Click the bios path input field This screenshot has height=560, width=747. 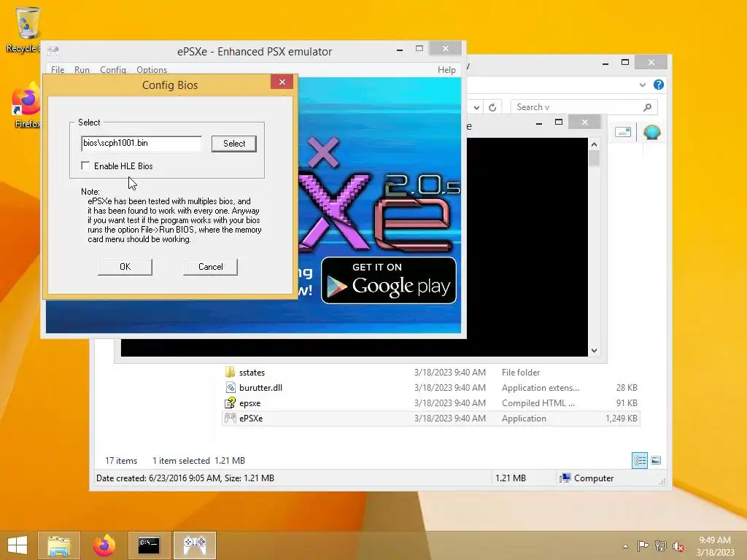(x=142, y=144)
